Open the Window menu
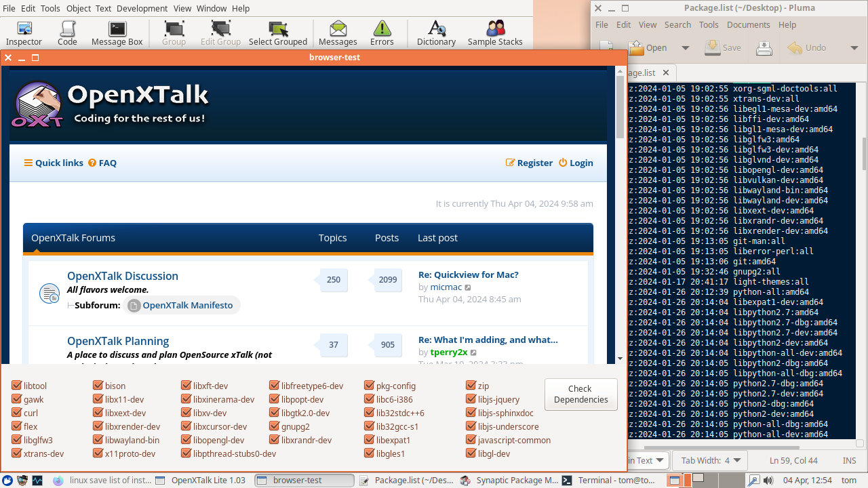868x488 pixels. click(x=212, y=8)
